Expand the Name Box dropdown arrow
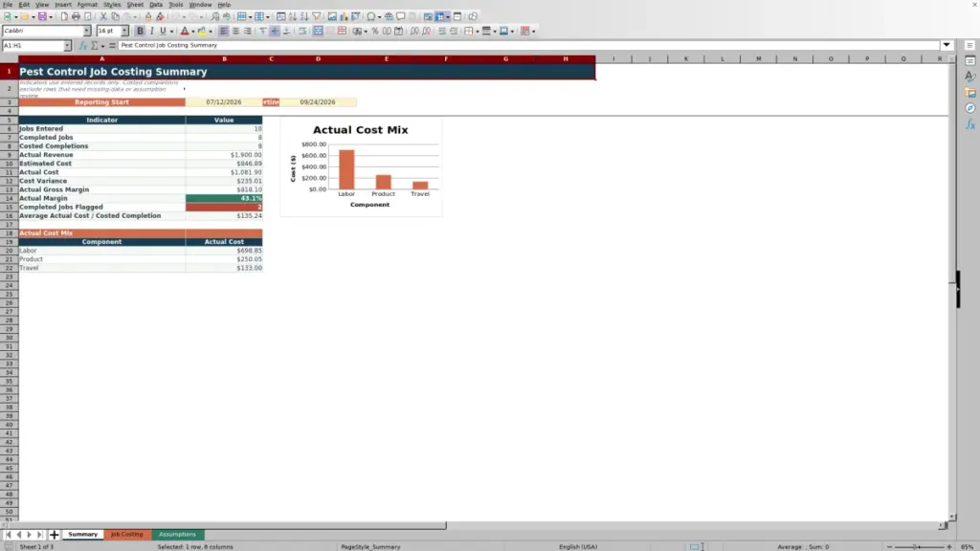 pyautogui.click(x=67, y=45)
